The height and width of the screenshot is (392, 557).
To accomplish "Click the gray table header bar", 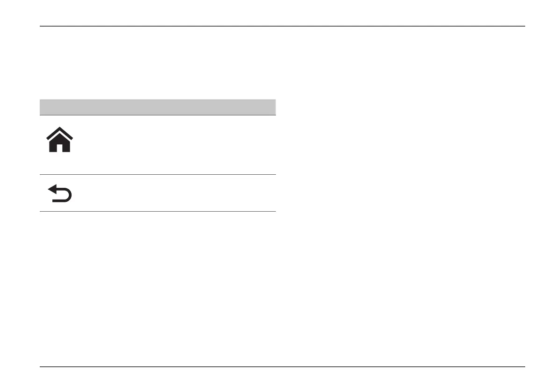I will pyautogui.click(x=158, y=107).
